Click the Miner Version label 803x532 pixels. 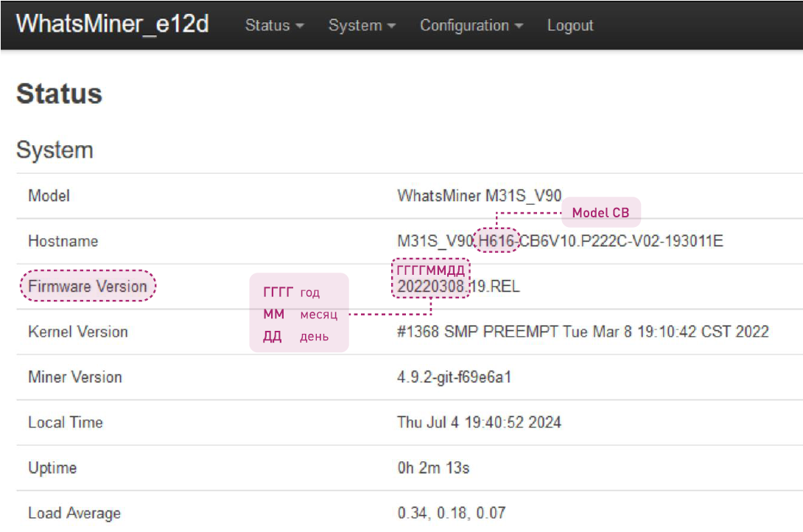click(x=74, y=377)
